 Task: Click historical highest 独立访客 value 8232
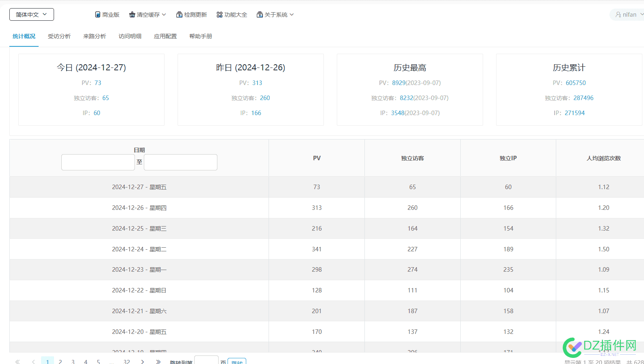coord(406,98)
